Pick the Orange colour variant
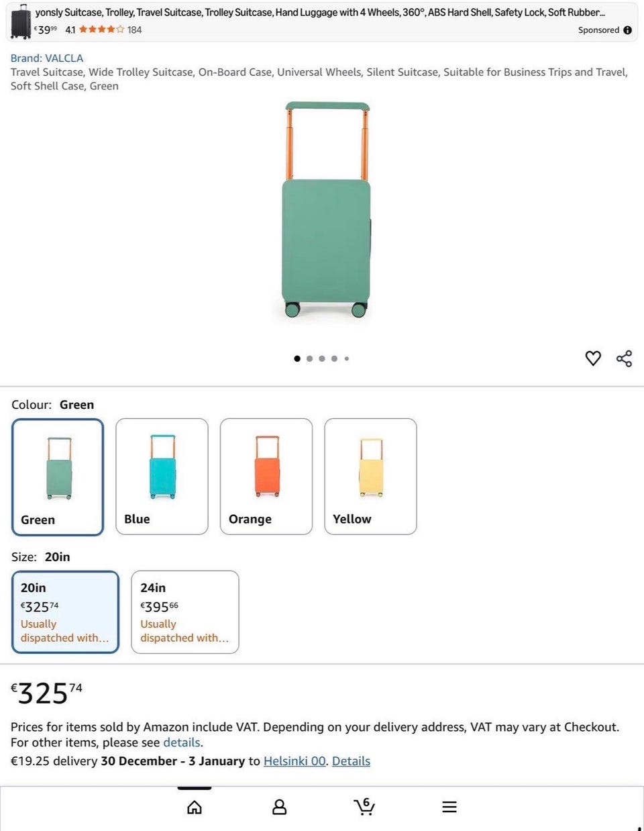The width and height of the screenshot is (644, 831). pyautogui.click(x=266, y=477)
